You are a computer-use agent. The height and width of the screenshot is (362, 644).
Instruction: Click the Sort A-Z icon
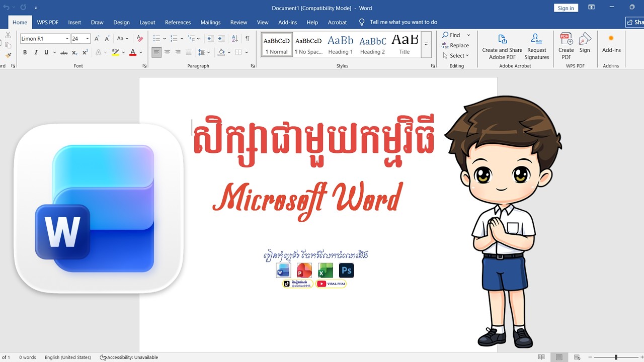235,38
